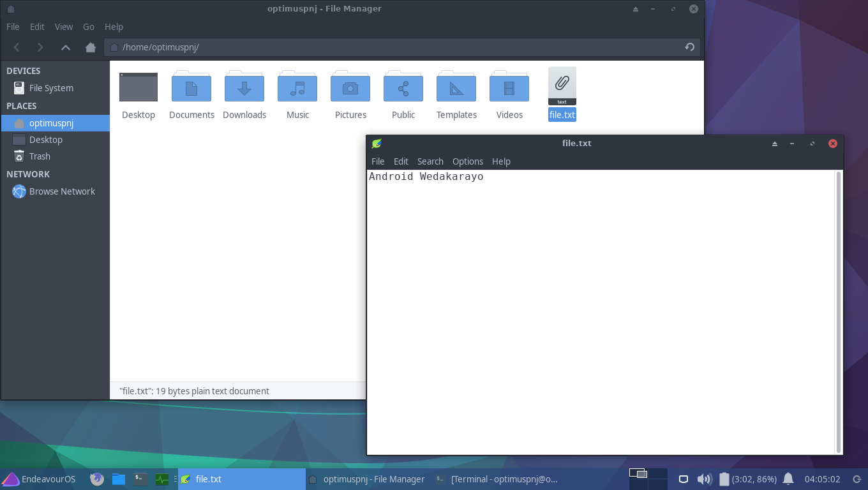Open Options menu in text editor

pyautogui.click(x=468, y=161)
